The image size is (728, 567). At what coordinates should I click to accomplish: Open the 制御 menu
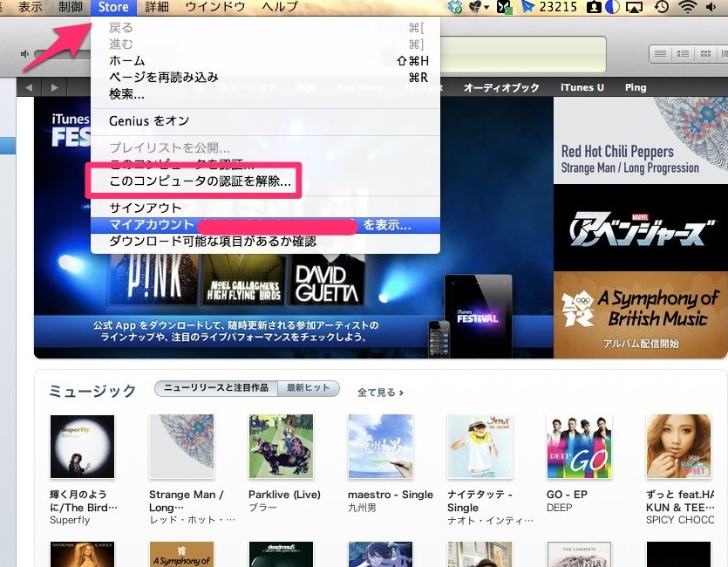[70, 7]
